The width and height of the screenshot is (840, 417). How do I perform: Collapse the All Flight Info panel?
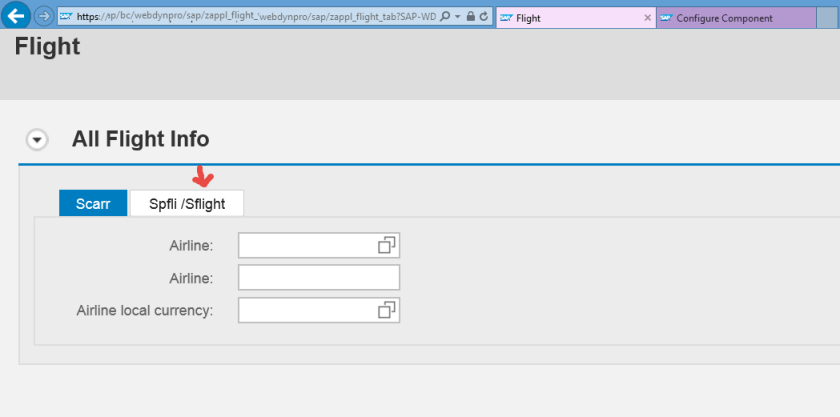pyautogui.click(x=37, y=140)
